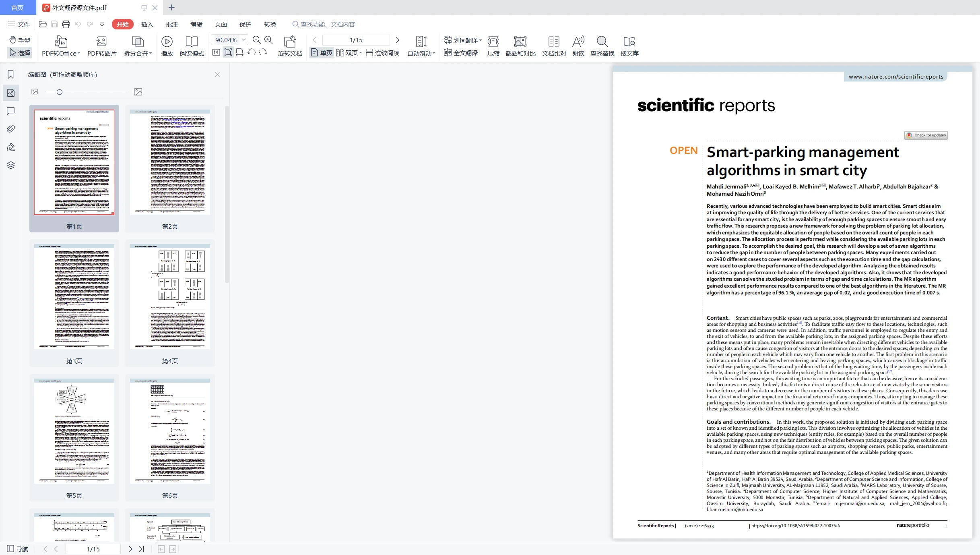Open PDF to Office conversion

pos(61,46)
